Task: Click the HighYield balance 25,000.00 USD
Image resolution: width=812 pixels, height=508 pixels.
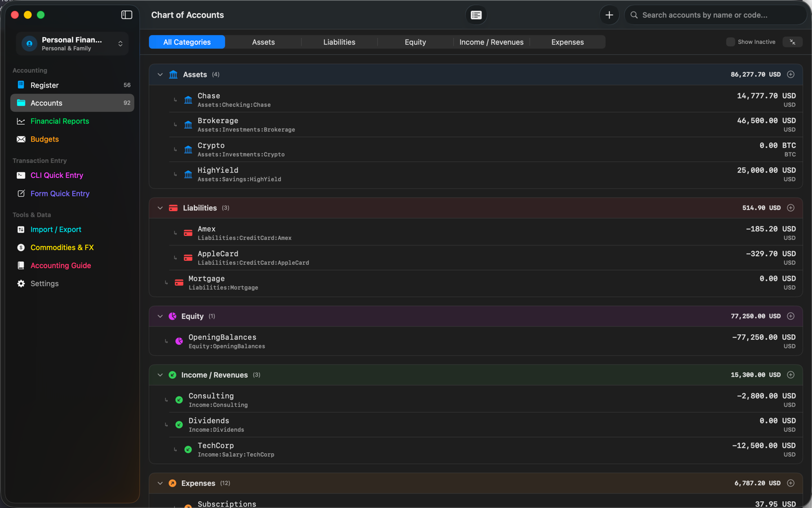Action: click(766, 170)
